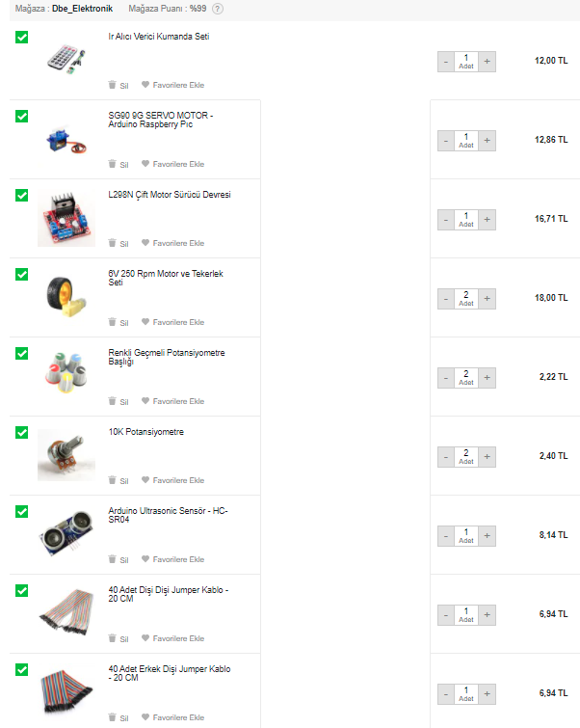
Task: Click the store rating help question-mark icon
Action: (x=218, y=9)
